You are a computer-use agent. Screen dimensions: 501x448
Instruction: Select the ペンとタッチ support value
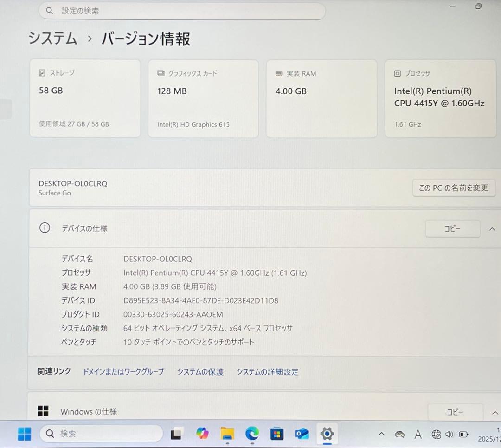point(189,342)
